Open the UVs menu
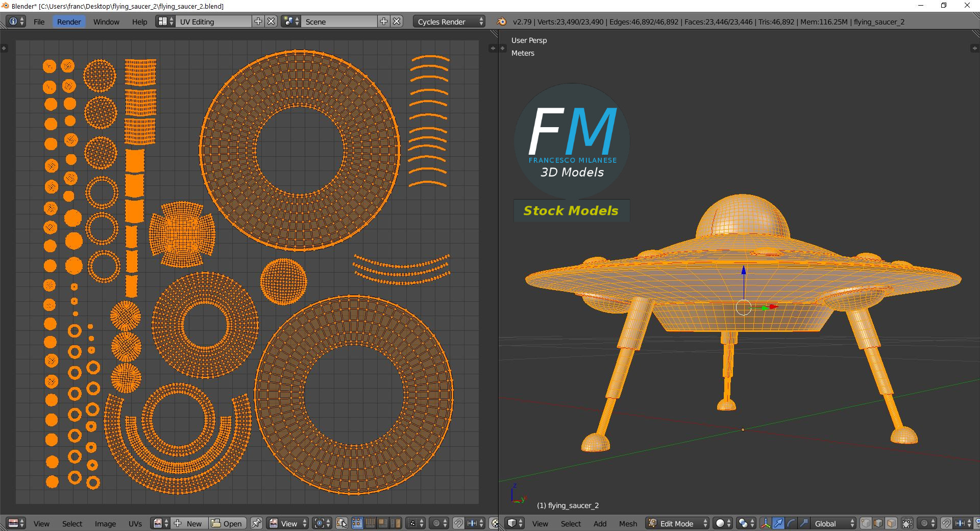Screen dimensions: 980x531 pos(135,523)
